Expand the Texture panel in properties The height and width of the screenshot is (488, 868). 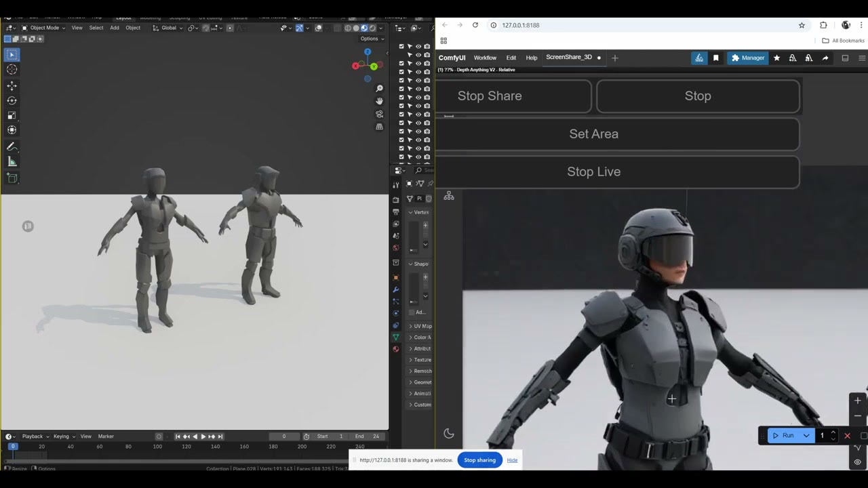click(420, 360)
